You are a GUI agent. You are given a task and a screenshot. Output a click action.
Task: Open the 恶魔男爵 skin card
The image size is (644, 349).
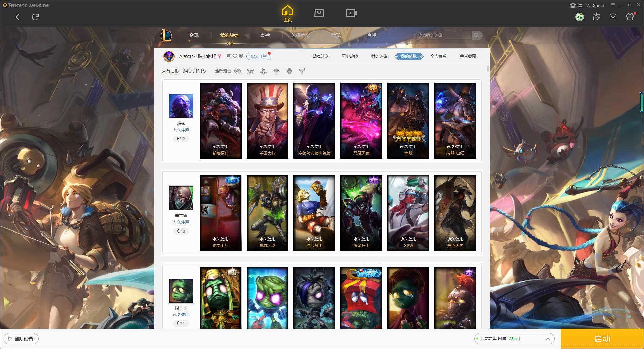(x=361, y=120)
